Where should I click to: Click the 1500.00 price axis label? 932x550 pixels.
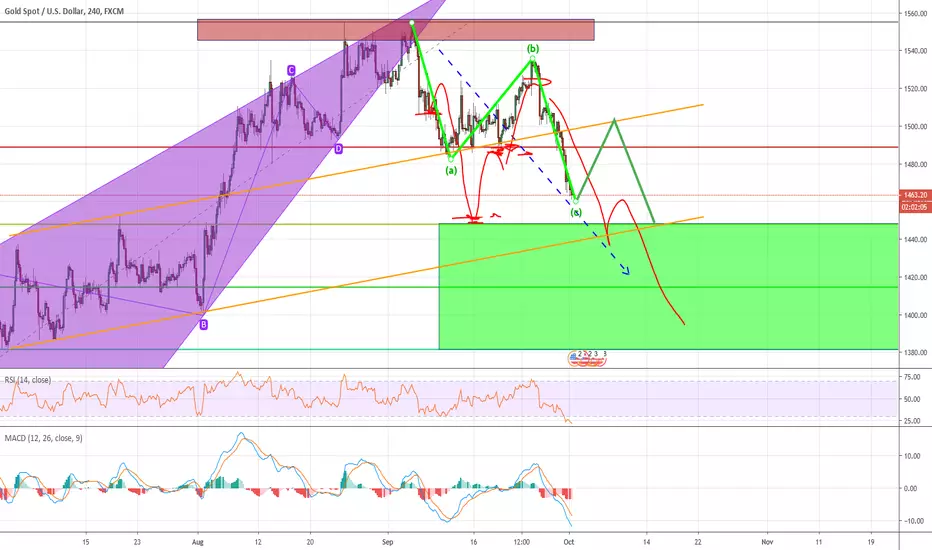pos(916,127)
